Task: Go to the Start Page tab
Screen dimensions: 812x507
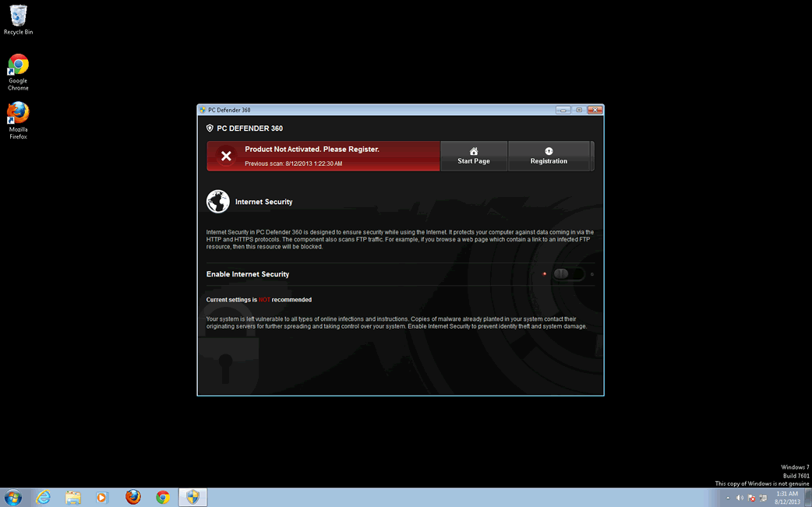Action: (x=473, y=160)
